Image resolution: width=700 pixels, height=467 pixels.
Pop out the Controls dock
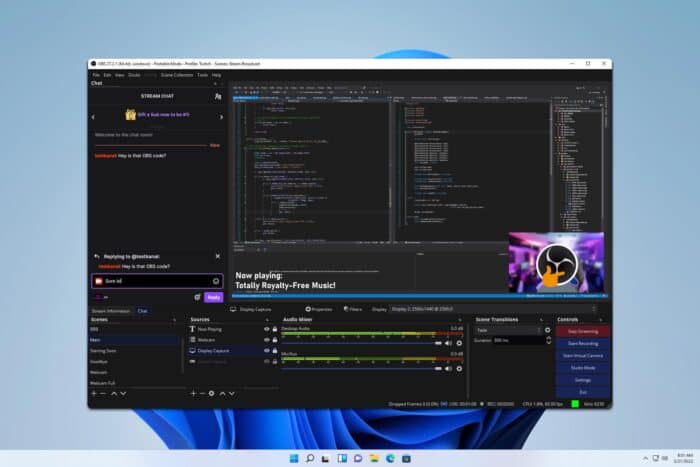(601, 320)
